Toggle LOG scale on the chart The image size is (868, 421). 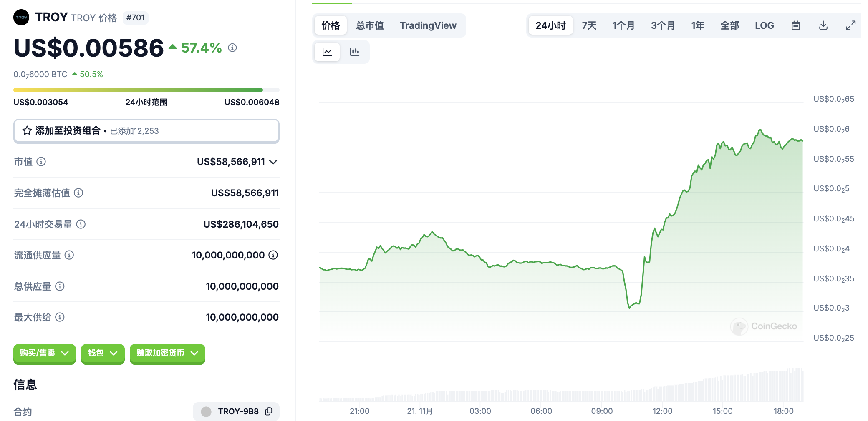coord(765,26)
